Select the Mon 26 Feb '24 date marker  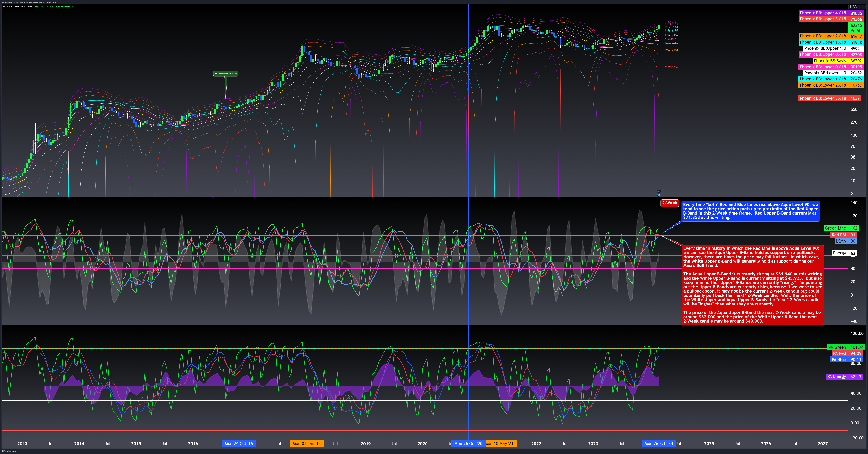[659, 444]
